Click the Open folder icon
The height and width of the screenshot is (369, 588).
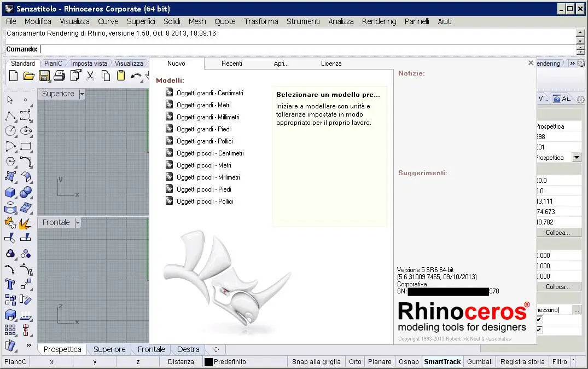29,76
